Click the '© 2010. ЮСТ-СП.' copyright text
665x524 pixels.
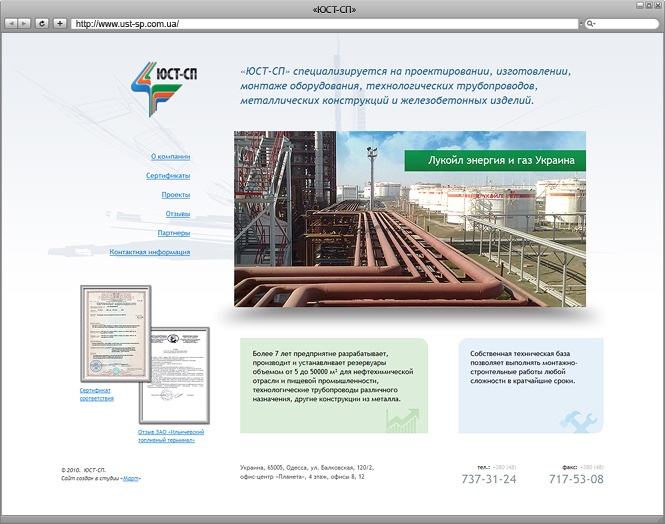point(84,470)
